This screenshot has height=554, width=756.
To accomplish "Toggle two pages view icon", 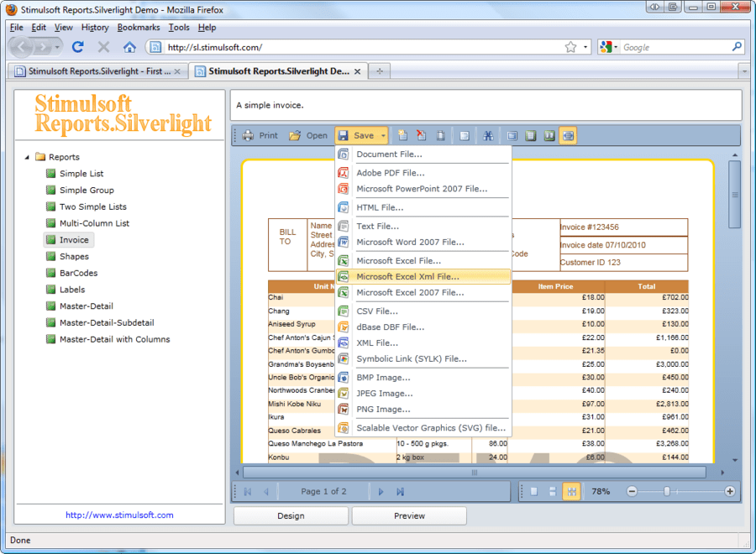I will pyautogui.click(x=549, y=136).
